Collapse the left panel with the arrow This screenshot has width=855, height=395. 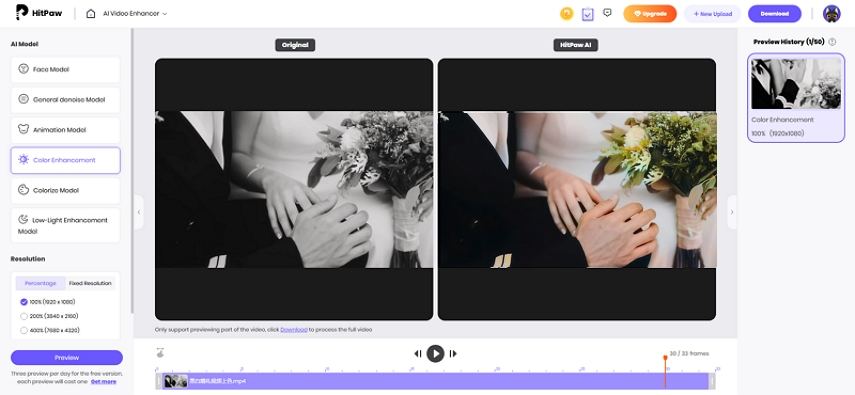pyautogui.click(x=139, y=212)
